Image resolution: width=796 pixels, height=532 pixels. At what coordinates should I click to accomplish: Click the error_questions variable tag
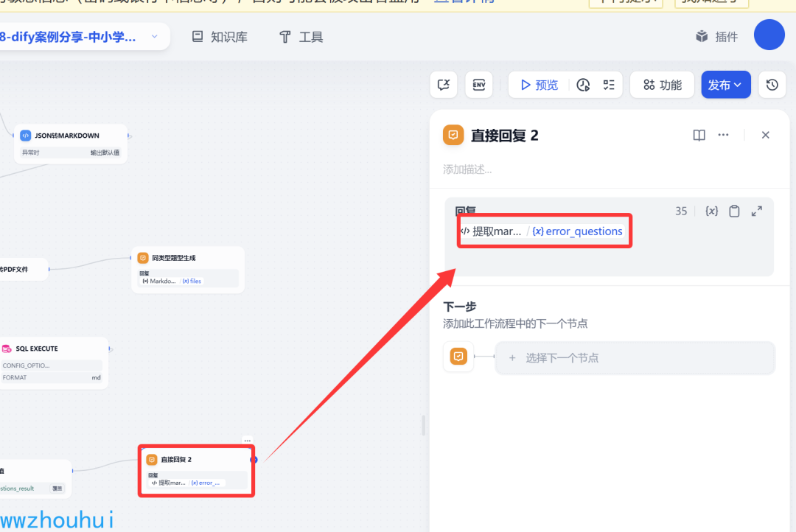(577, 231)
